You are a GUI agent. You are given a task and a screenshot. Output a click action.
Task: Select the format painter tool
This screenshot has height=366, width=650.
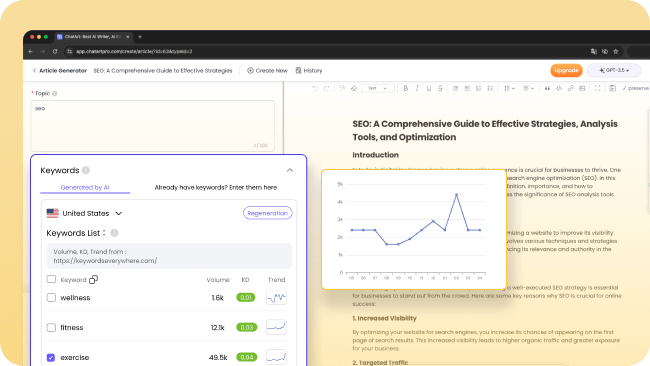pos(342,88)
